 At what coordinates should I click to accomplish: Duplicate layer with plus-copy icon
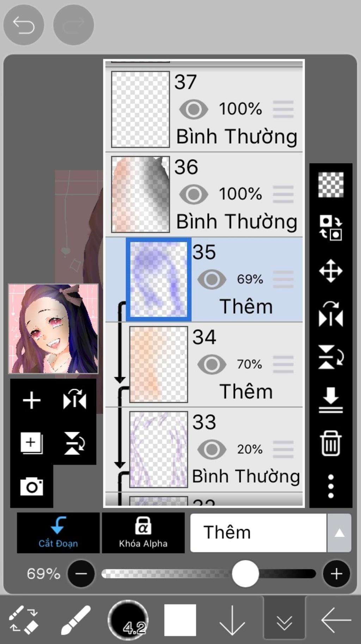point(32,443)
